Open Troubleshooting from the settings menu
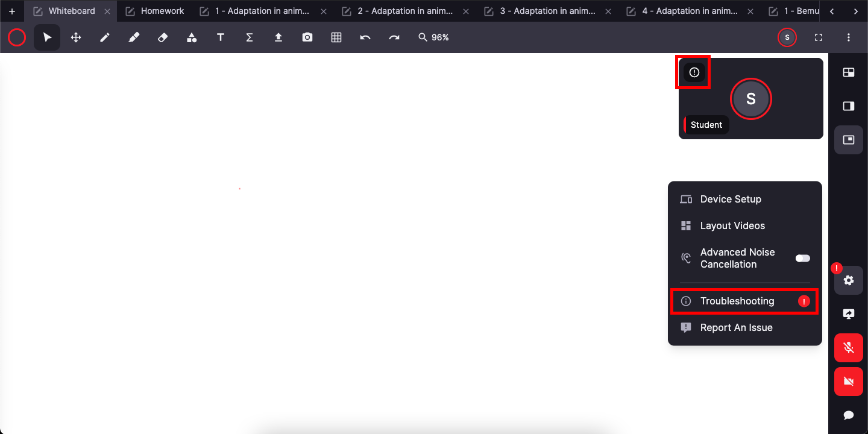Screen dimensions: 868x434 click(x=737, y=301)
